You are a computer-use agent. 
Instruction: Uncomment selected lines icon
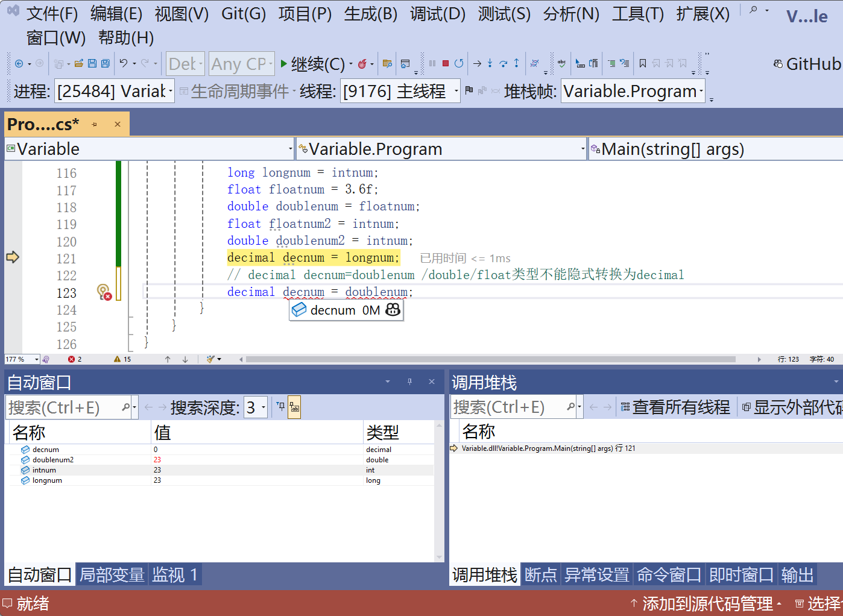tap(625, 63)
